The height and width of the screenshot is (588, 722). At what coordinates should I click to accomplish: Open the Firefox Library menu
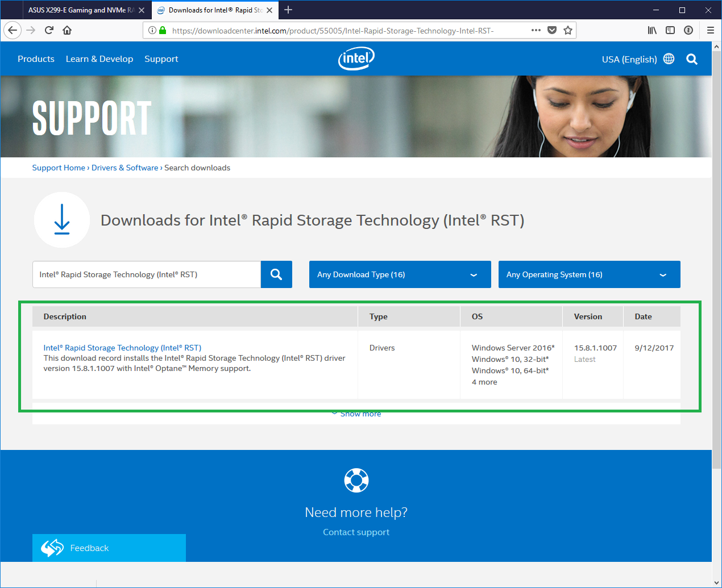[652, 31]
